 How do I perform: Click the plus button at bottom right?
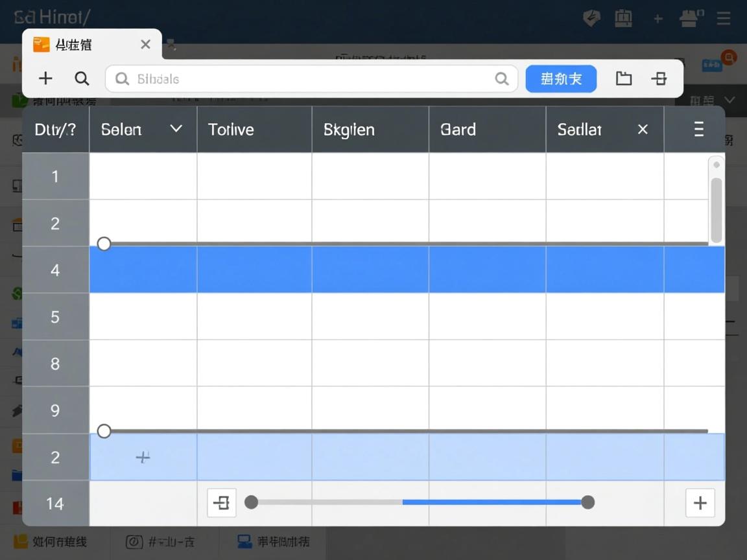[700, 503]
